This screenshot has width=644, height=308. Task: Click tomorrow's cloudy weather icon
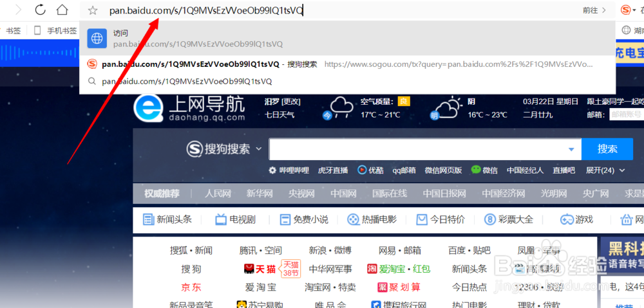coord(445,108)
